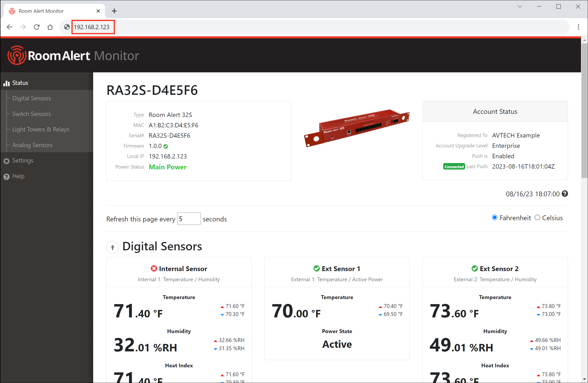Screen dimensions: 588x383
Task: Click the green check icon beside Ext Sensor 1
Action: pos(316,268)
